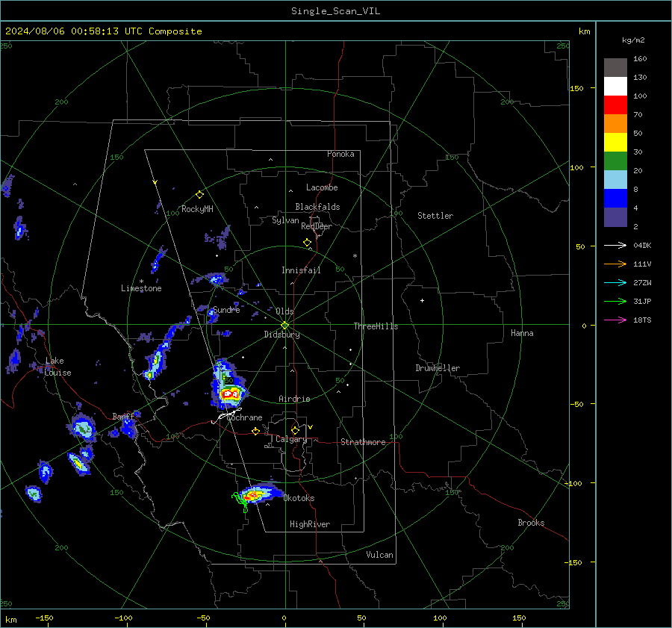Click the RockyMH label
Image resolution: width=672 pixels, height=628 pixels.
197,209
